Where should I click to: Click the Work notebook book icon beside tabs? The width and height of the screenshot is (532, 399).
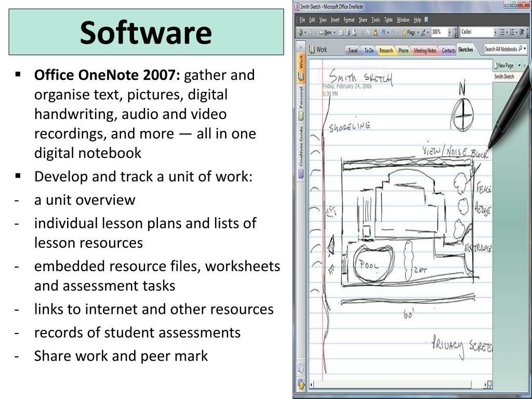pos(312,50)
